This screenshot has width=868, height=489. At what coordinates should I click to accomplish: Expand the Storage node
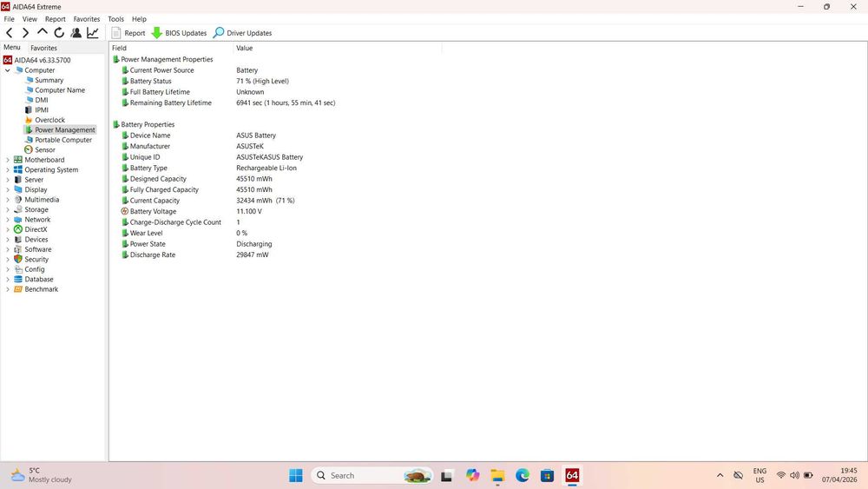tap(7, 210)
